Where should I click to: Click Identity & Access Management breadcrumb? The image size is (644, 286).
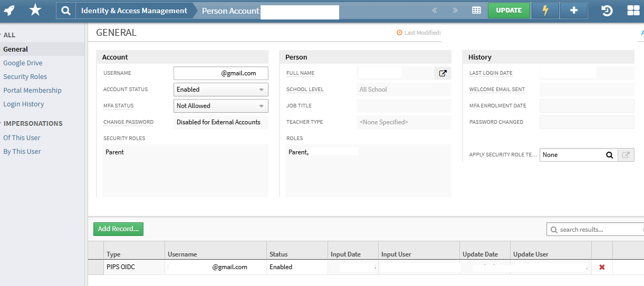pyautogui.click(x=134, y=11)
